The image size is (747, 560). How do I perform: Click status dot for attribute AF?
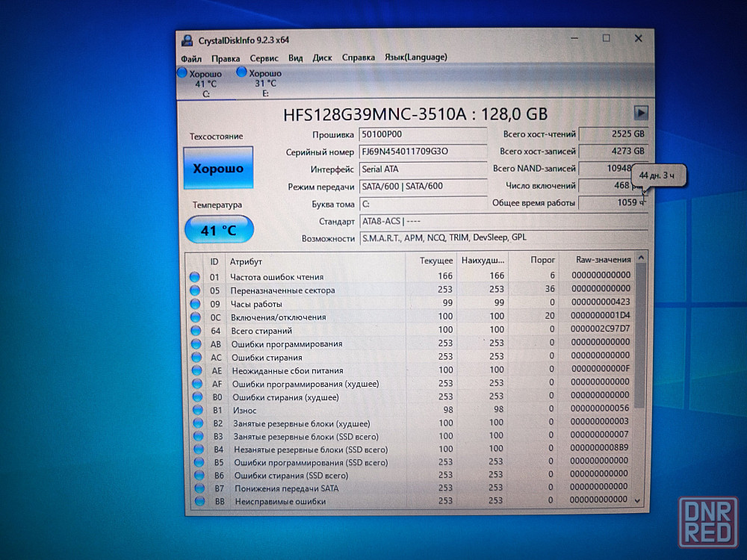tap(197, 384)
